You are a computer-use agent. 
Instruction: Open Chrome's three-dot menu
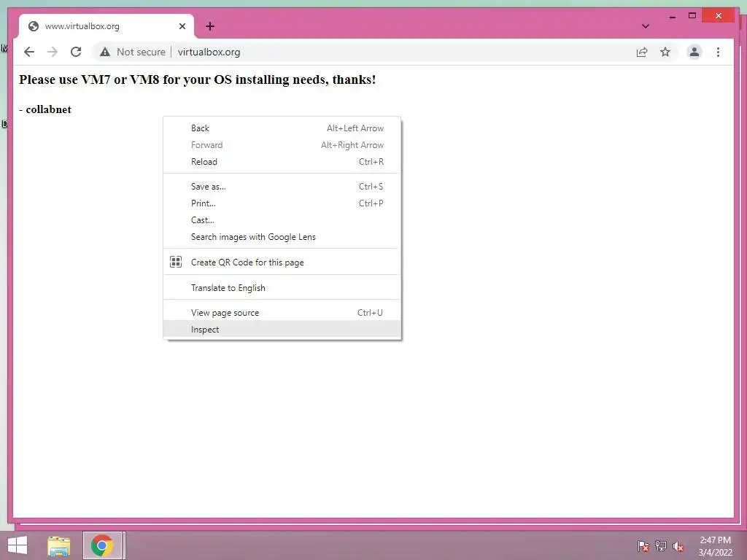tap(718, 52)
